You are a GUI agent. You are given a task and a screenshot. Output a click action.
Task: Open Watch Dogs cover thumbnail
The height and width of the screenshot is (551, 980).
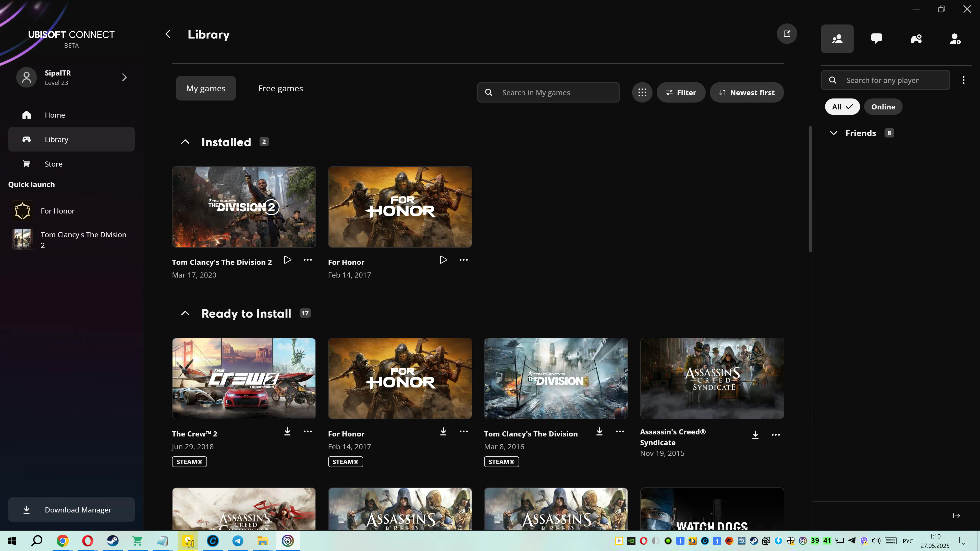712,509
